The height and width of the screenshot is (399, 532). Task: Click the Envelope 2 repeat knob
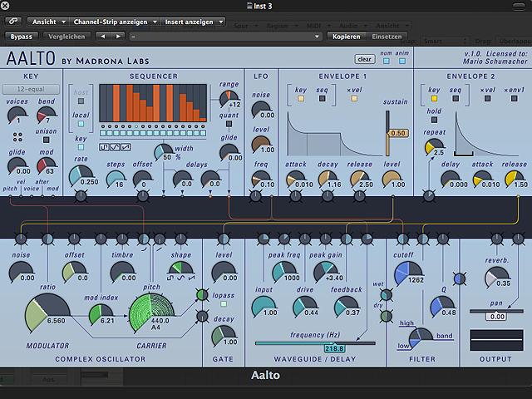click(x=434, y=147)
